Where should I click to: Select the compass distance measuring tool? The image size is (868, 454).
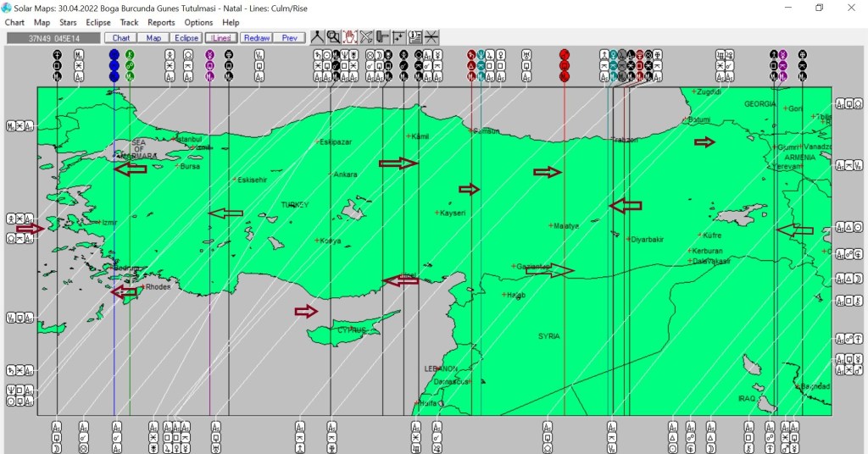coord(317,37)
